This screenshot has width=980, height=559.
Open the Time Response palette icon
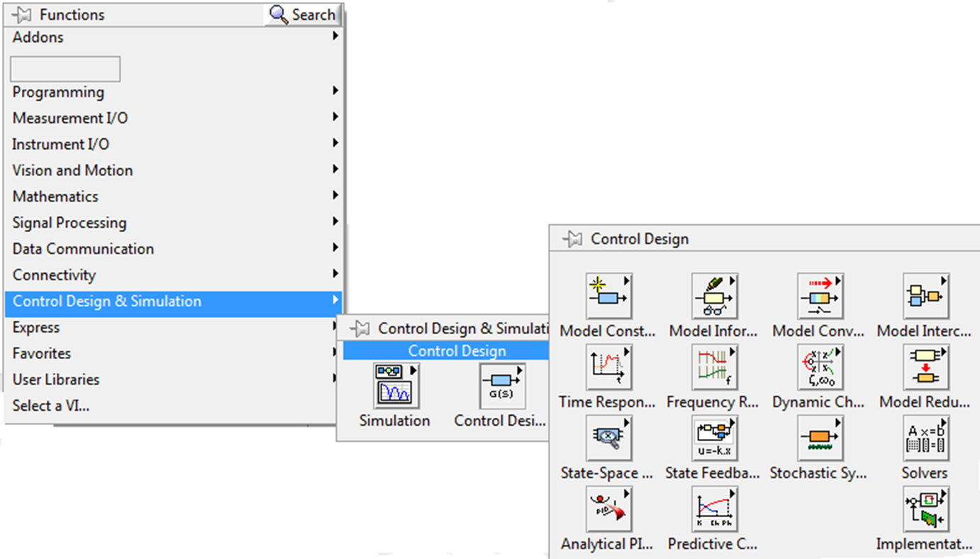(x=609, y=367)
